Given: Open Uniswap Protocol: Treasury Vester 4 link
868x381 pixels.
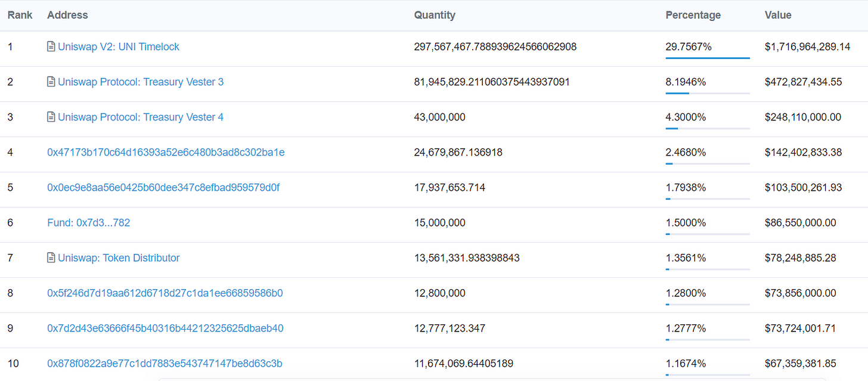Looking at the screenshot, I should (141, 117).
